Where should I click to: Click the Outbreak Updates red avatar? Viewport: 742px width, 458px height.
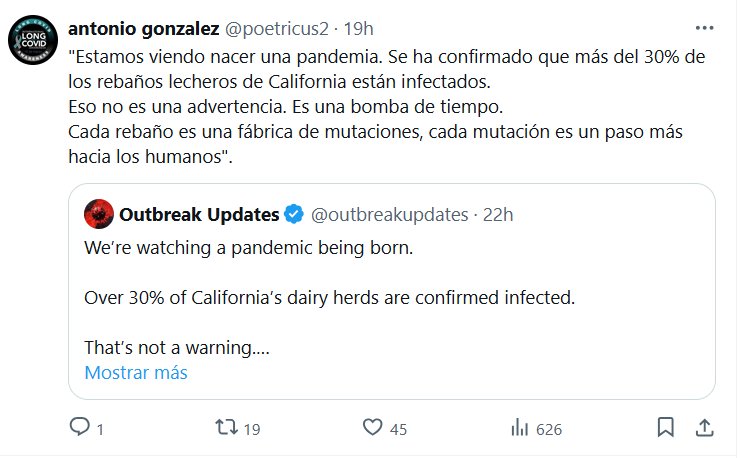point(97,213)
